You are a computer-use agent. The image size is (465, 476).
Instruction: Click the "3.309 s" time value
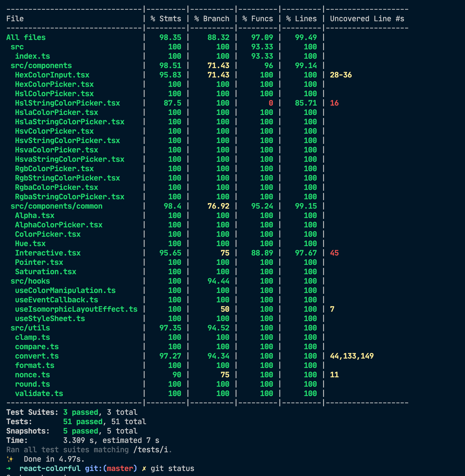[78, 440]
